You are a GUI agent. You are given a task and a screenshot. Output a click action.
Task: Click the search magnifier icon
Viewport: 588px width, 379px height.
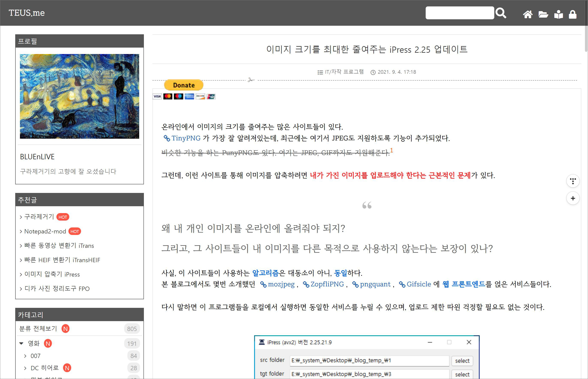click(501, 13)
